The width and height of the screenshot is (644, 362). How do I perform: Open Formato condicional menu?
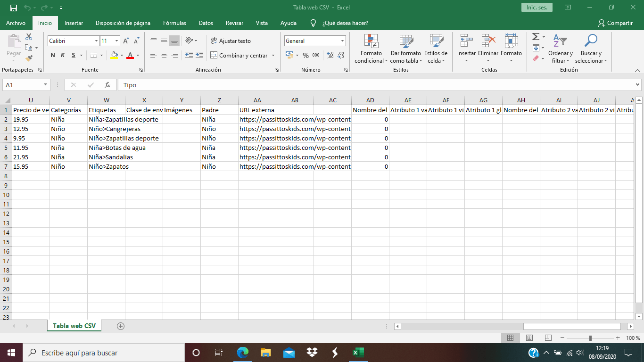point(372,49)
